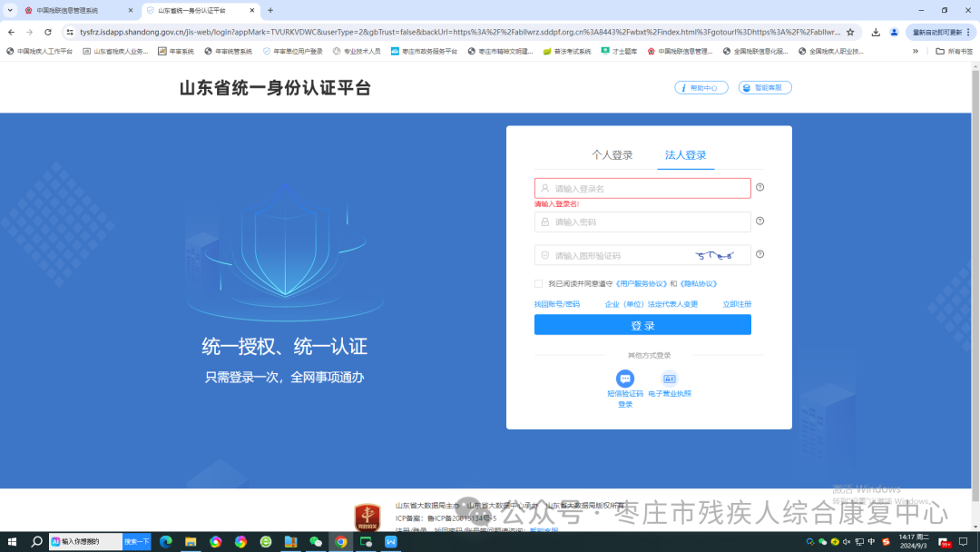Open 年审单位用户登录 bookmark
The image size is (980, 552).
pos(292,51)
